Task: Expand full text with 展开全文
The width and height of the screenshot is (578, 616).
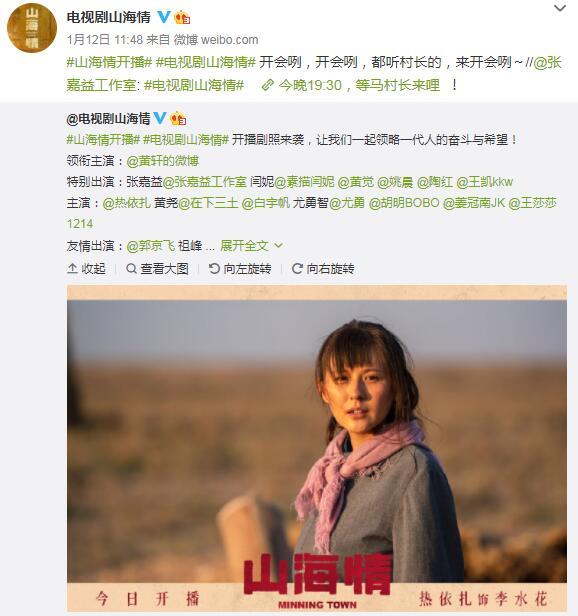Action: click(x=251, y=246)
